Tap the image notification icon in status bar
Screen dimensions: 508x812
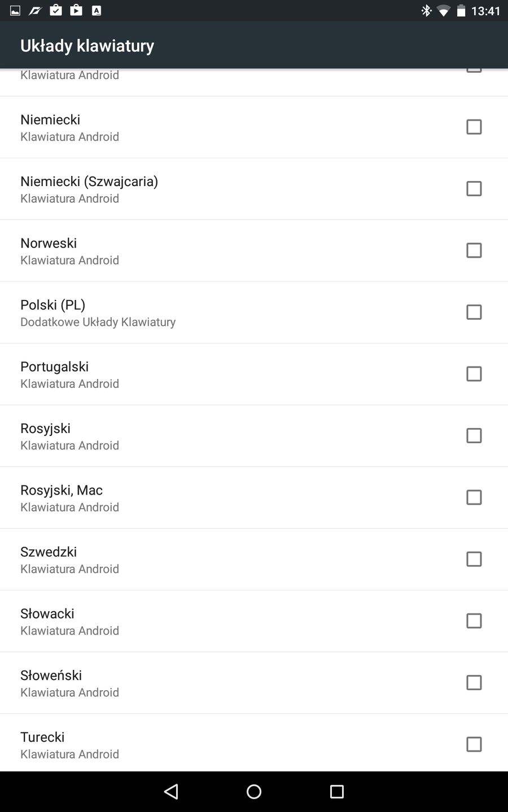pyautogui.click(x=15, y=10)
